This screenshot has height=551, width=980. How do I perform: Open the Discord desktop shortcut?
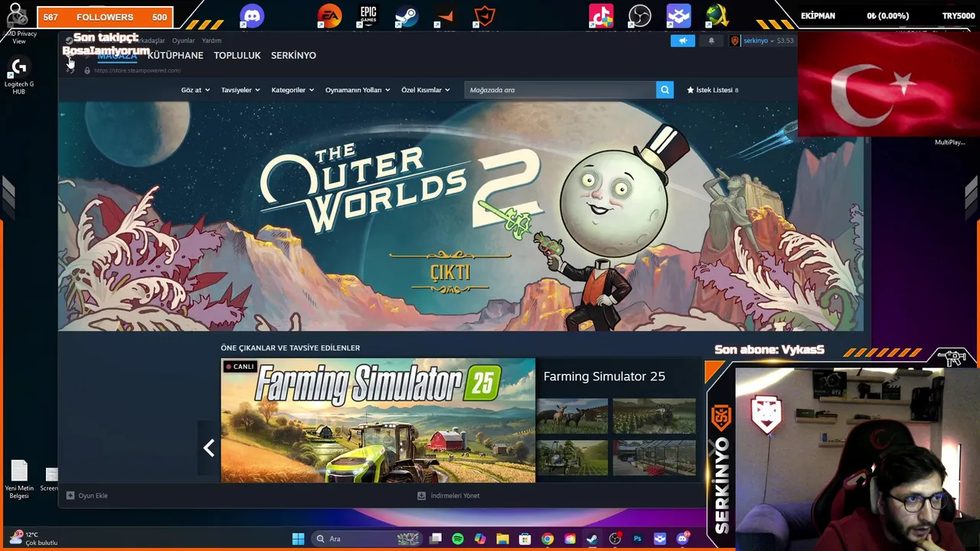(252, 16)
